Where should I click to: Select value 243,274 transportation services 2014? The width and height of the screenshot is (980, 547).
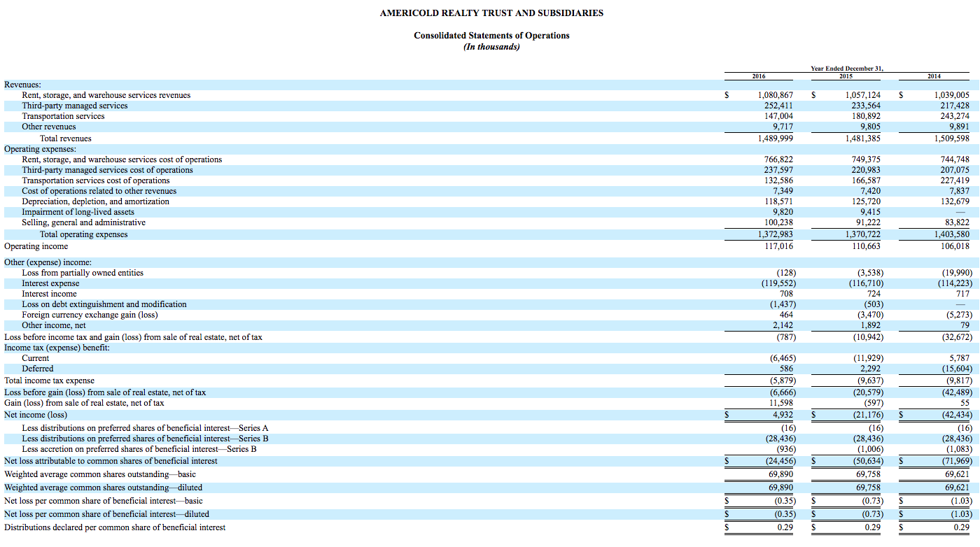[x=955, y=116]
